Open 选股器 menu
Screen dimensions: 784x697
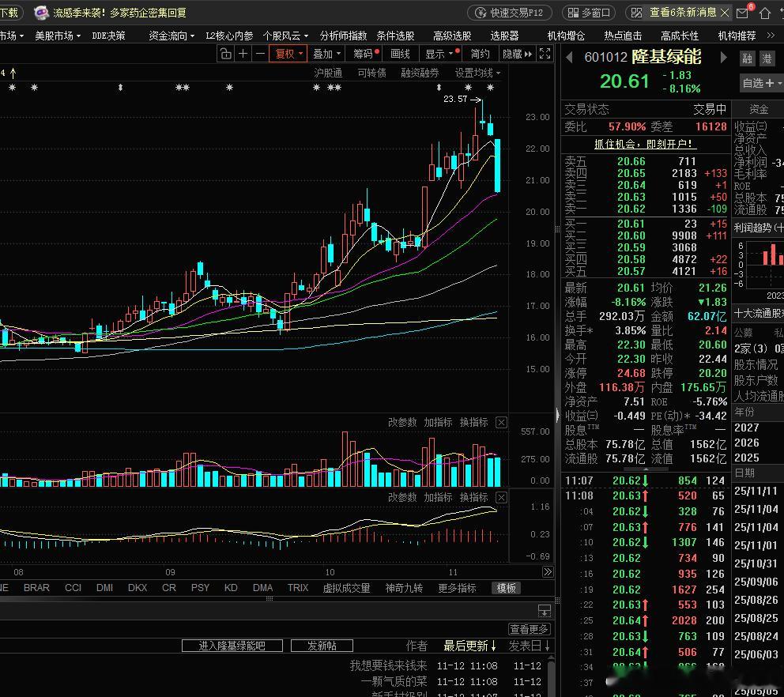tap(504, 36)
